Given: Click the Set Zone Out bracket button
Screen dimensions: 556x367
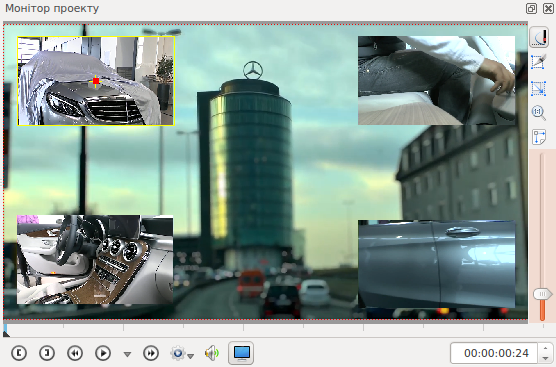Looking at the screenshot, I should (47, 353).
